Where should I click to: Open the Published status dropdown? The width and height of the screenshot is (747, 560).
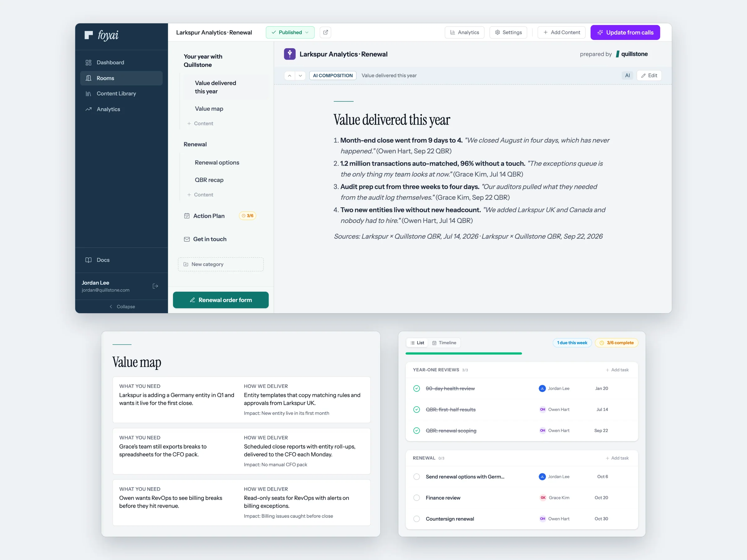(290, 32)
